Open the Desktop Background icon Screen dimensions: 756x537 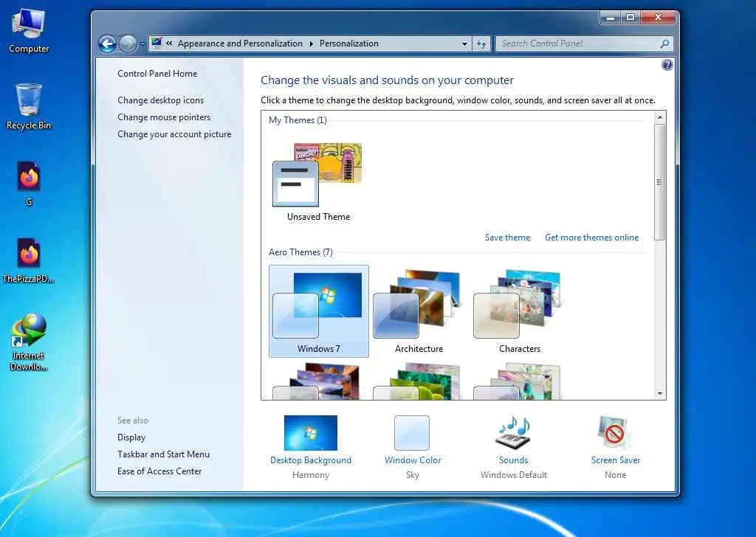[x=311, y=432]
